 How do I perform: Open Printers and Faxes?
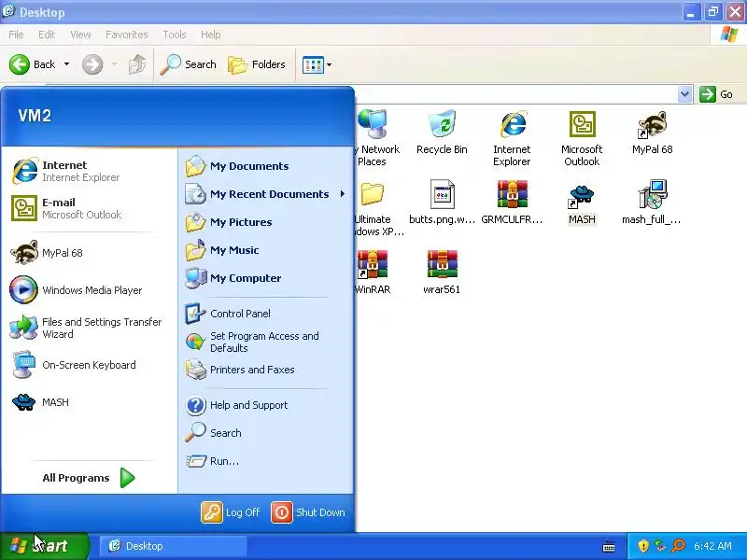click(x=266, y=370)
